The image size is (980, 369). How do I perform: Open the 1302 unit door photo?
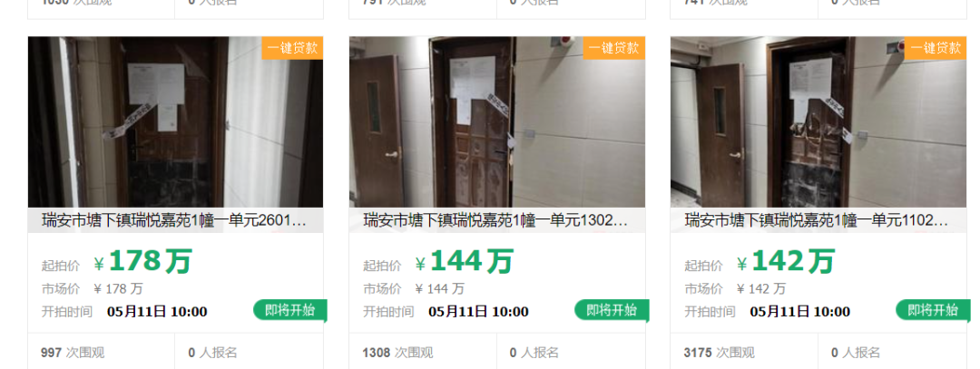(497, 121)
